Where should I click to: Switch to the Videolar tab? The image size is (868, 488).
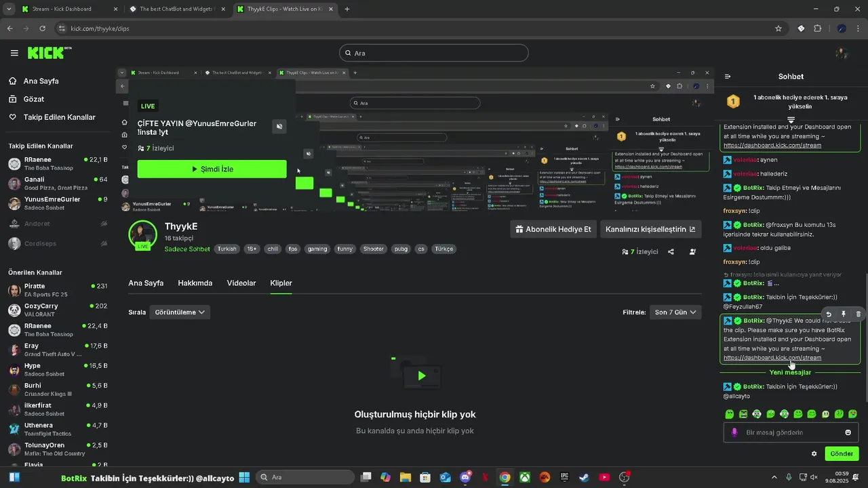241,283
